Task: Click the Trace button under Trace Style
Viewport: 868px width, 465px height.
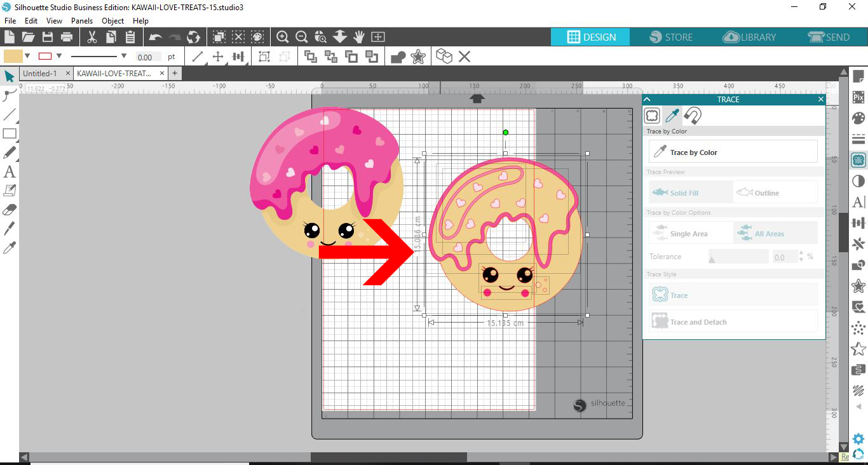Action: pyautogui.click(x=733, y=295)
